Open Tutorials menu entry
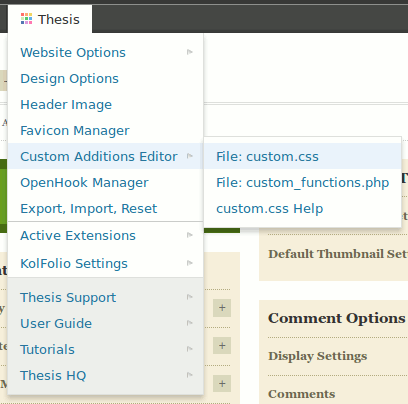Image resolution: width=408 pixels, height=404 pixels. [x=105, y=349]
